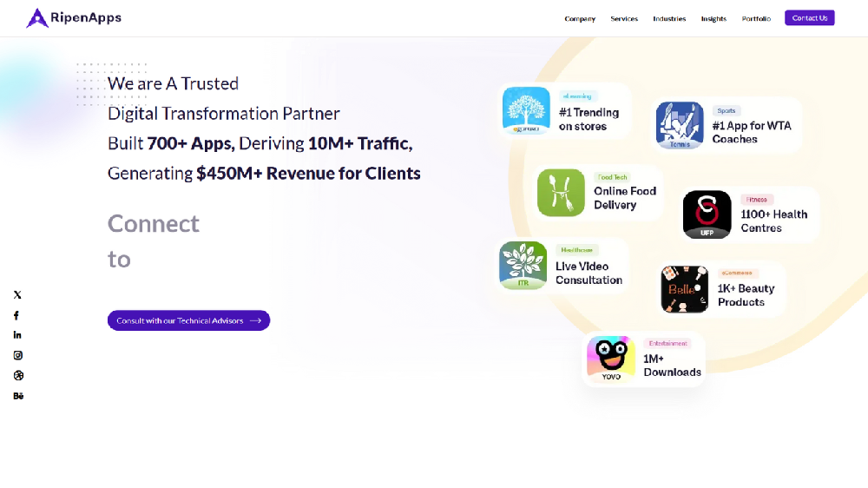Expand the Company menu
This screenshot has height=488, width=868.
point(580,18)
